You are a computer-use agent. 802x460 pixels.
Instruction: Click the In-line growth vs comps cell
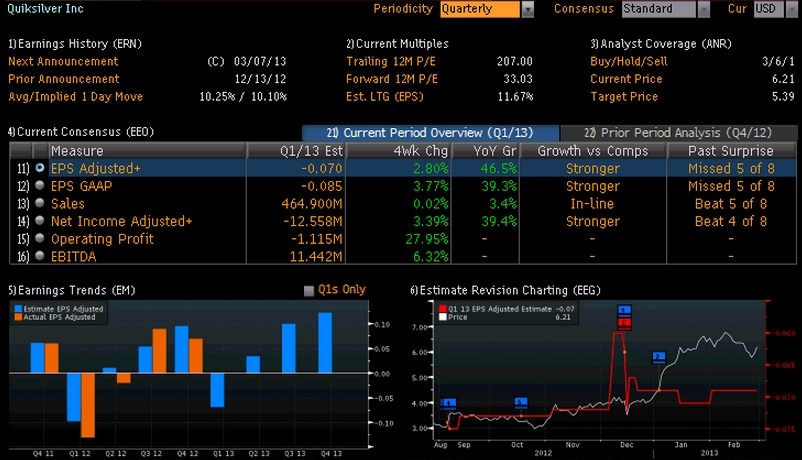(x=592, y=204)
